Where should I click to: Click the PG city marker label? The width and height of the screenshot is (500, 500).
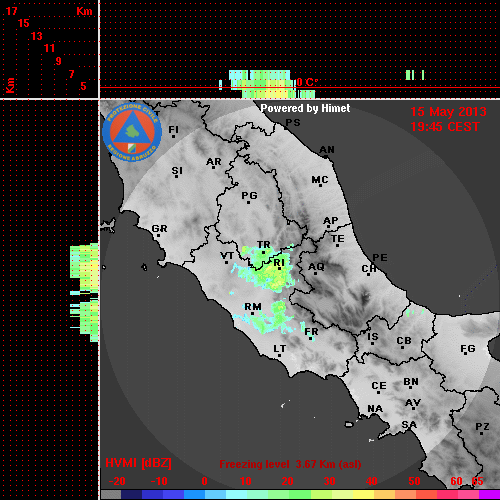[x=249, y=195]
